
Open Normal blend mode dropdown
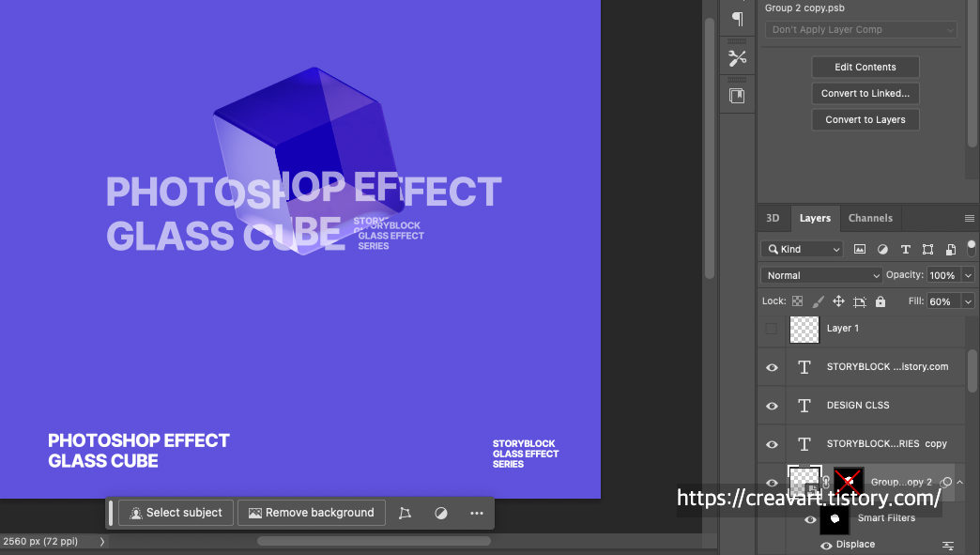[x=821, y=275]
